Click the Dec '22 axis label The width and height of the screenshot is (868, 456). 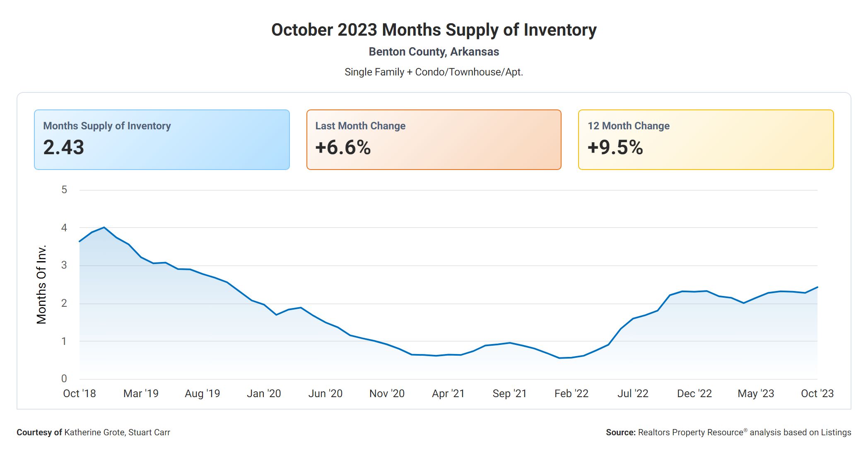pos(694,393)
